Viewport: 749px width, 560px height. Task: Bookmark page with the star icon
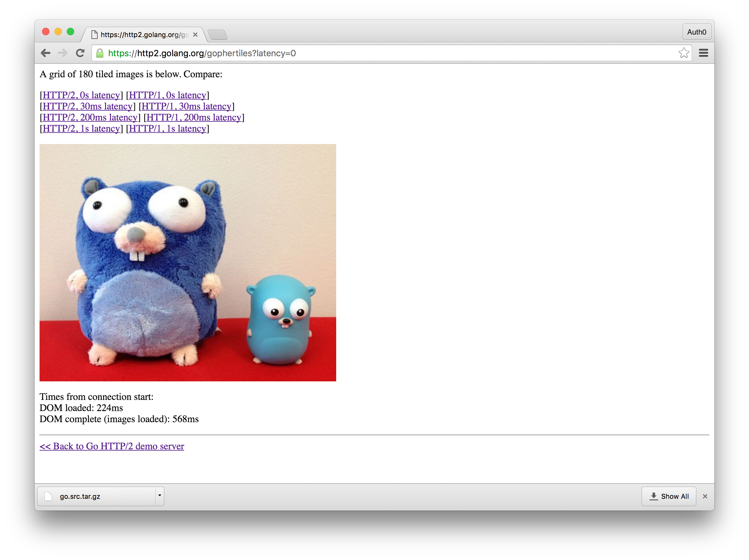pos(684,53)
